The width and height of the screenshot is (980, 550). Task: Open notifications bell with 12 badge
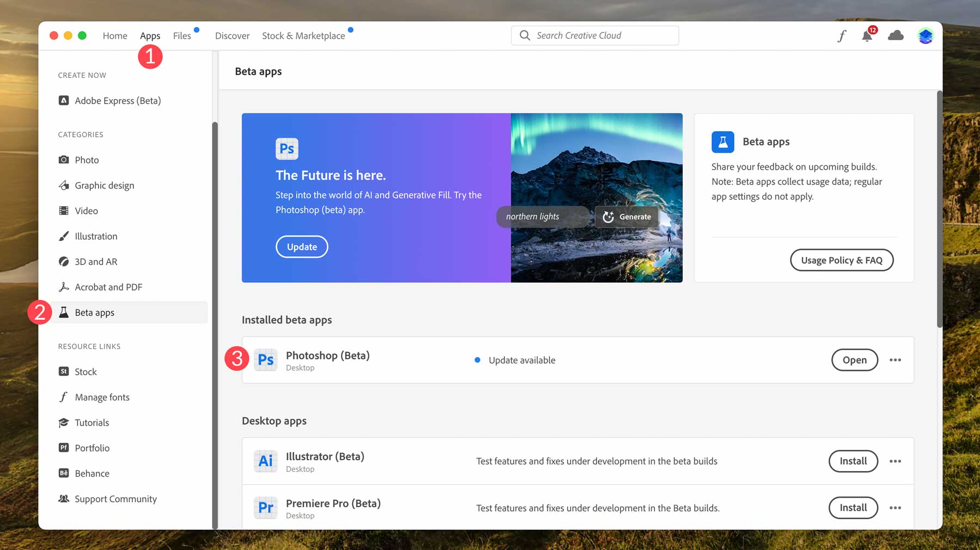click(867, 36)
